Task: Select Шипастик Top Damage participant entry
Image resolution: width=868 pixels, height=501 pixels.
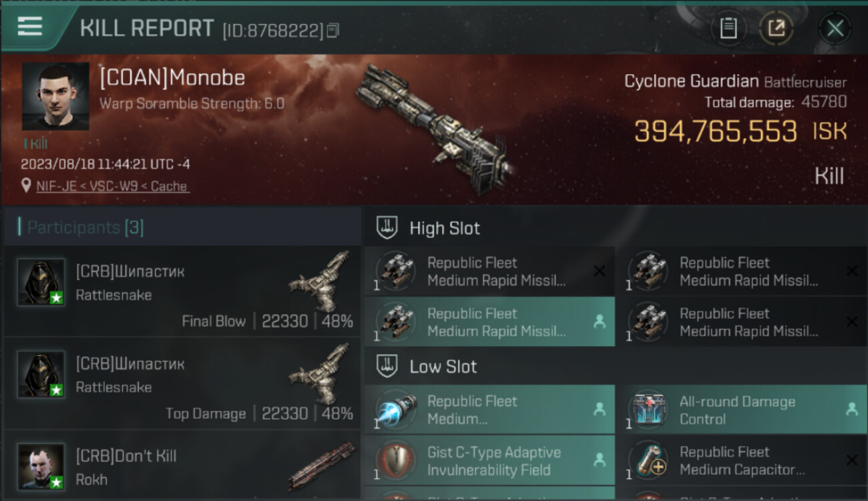Action: click(x=182, y=383)
